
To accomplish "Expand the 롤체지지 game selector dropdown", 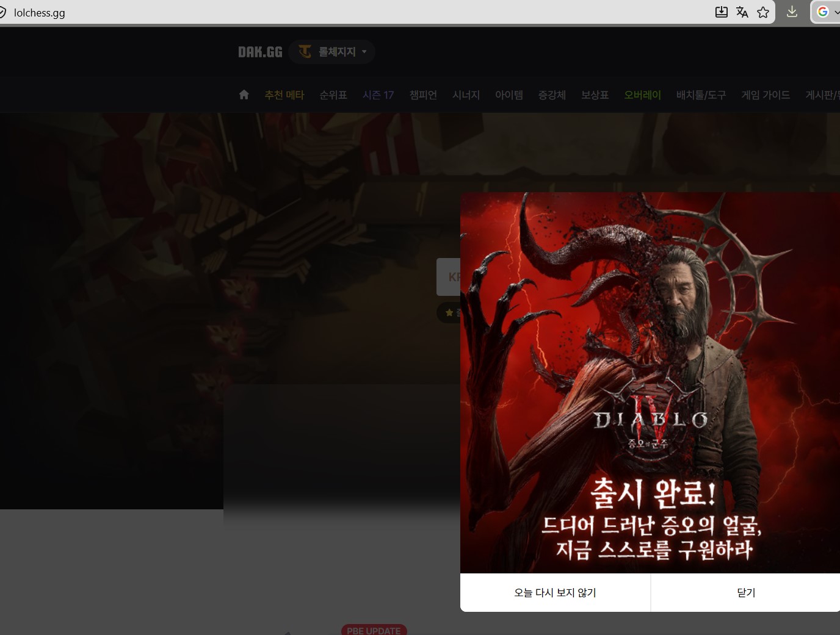I will coord(332,52).
